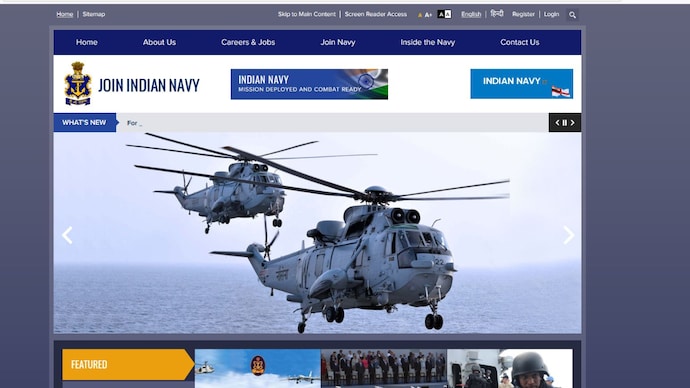690x388 pixels.
Task: Show next slide in helicopter carousel
Action: click(x=569, y=235)
